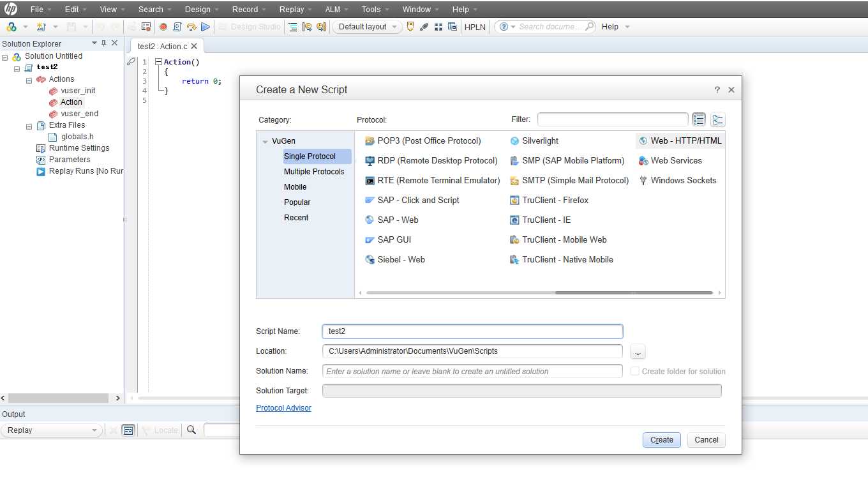
Task: Select the Popular category
Action: coord(297,202)
